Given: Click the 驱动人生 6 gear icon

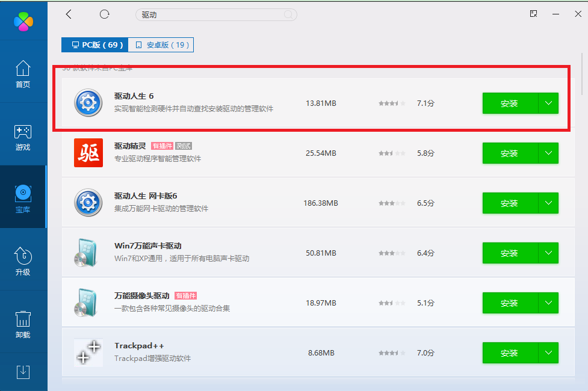Looking at the screenshot, I should point(88,103).
